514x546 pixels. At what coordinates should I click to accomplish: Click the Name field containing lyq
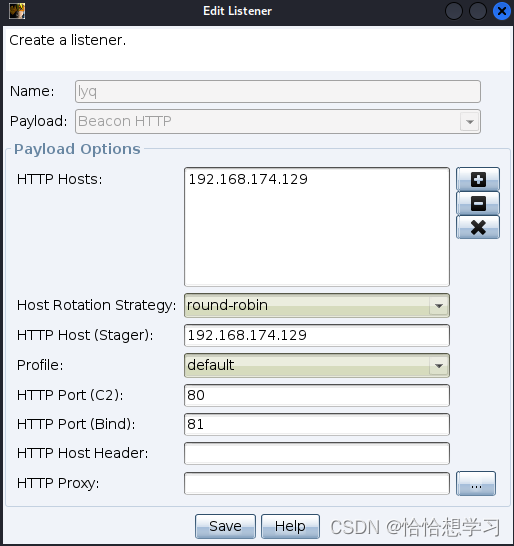278,92
